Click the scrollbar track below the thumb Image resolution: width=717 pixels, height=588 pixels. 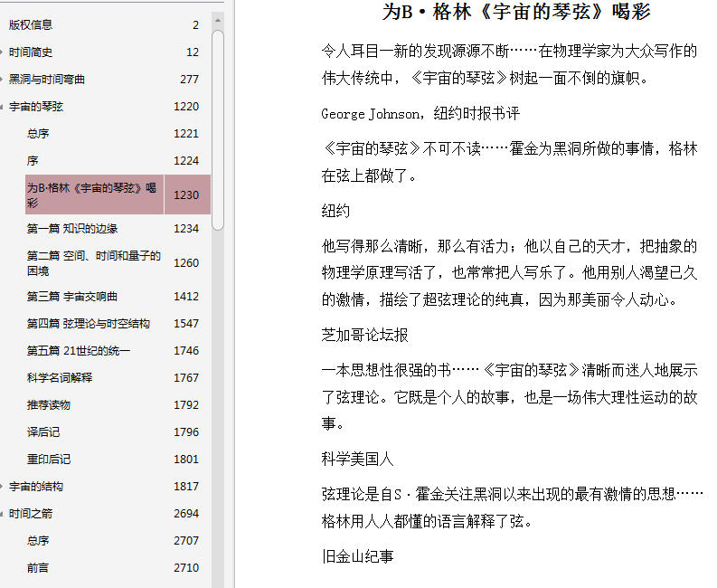tap(218, 407)
